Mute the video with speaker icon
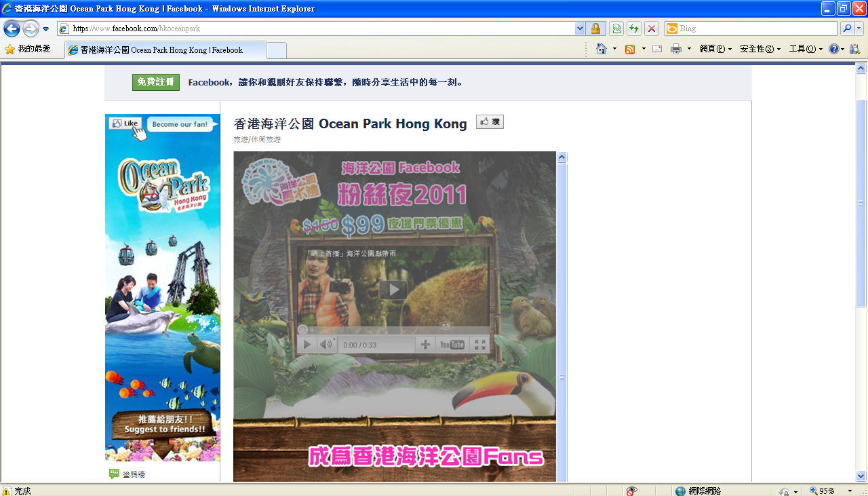 pyautogui.click(x=327, y=345)
